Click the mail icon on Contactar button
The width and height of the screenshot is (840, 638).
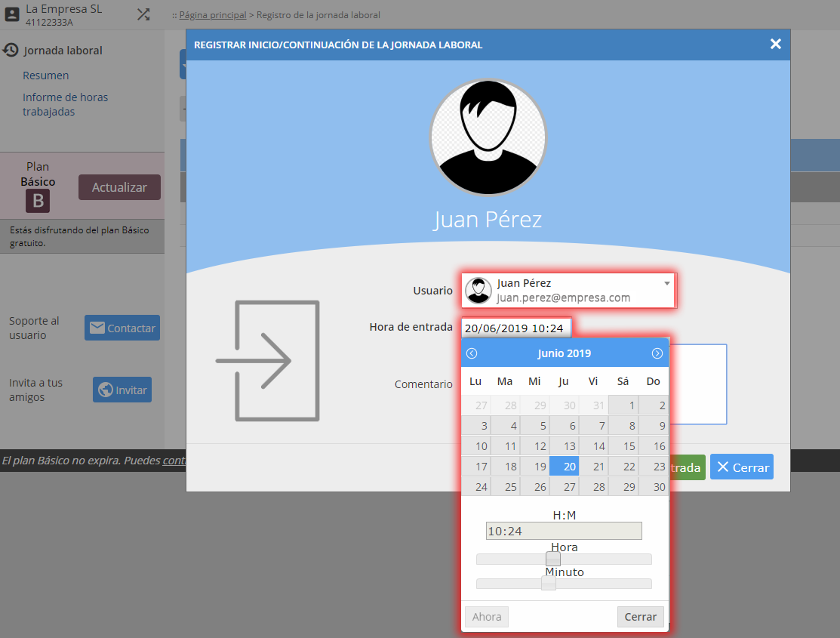point(97,328)
